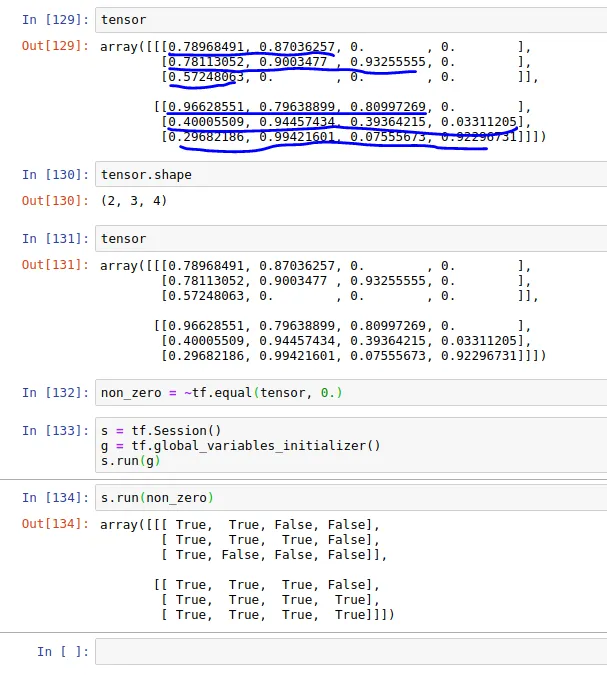Click the shape output (2, 3, 4)
The image size is (607, 675).
tap(133, 201)
